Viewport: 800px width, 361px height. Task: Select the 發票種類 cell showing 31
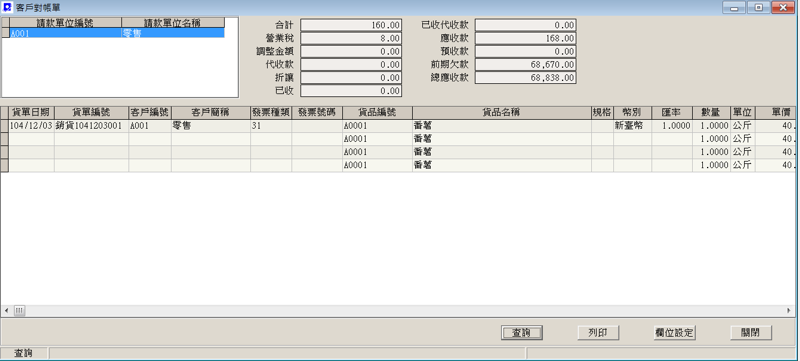point(271,126)
